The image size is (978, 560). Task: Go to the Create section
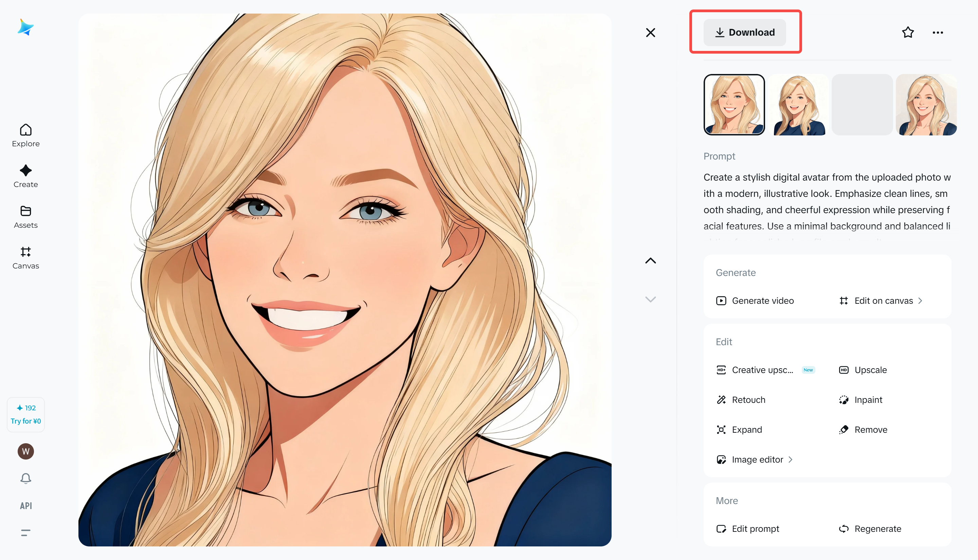coord(26,176)
